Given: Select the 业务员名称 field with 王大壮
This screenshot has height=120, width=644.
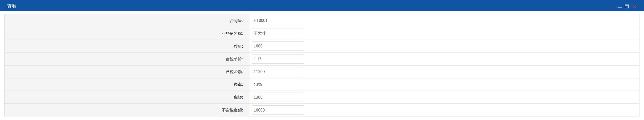Looking at the screenshot, I should click(278, 33).
